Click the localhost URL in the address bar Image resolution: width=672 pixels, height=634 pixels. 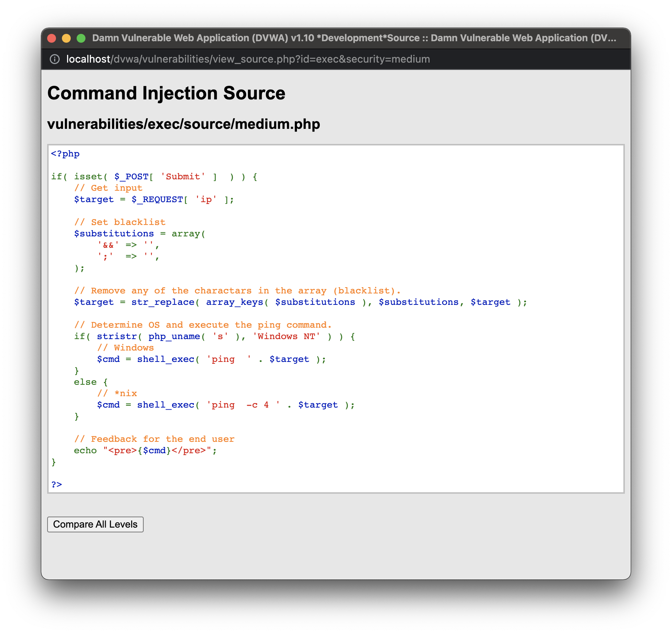[x=248, y=59]
